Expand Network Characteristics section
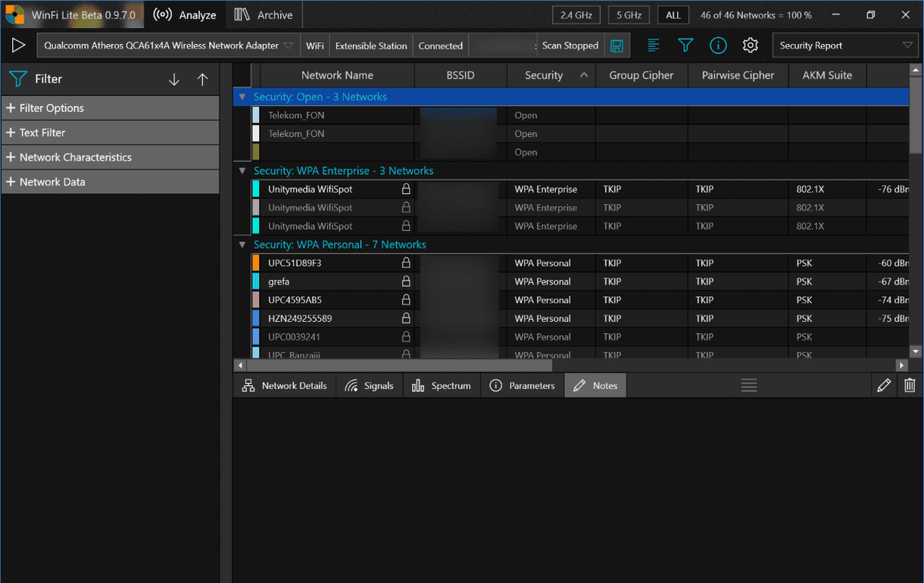The height and width of the screenshot is (583, 924). [x=111, y=157]
